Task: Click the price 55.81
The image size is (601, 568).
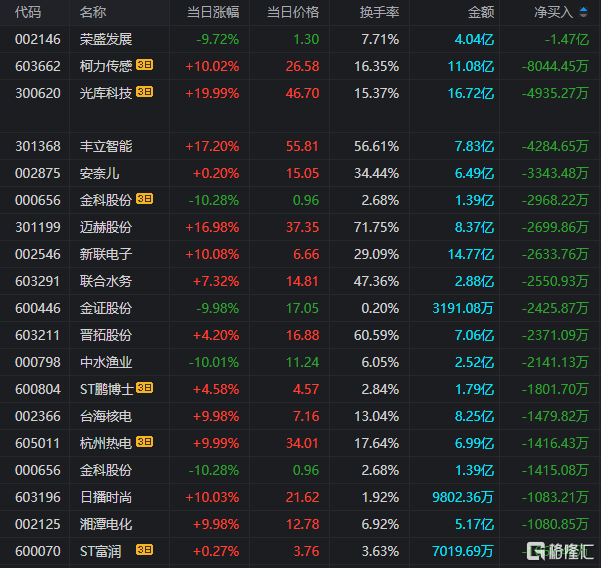Action: click(x=302, y=146)
